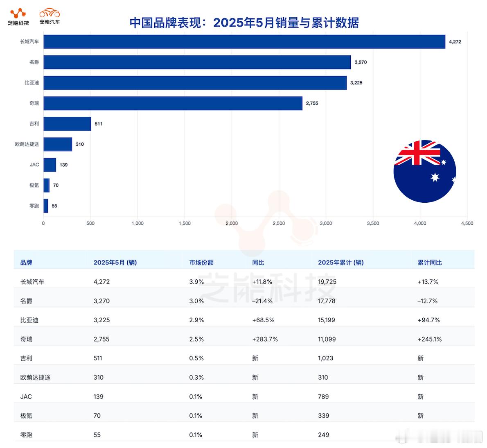Viewport: 487px width, 448px height.
Task: Click the 2025年累计 (辆) column header
Action: pos(341,262)
